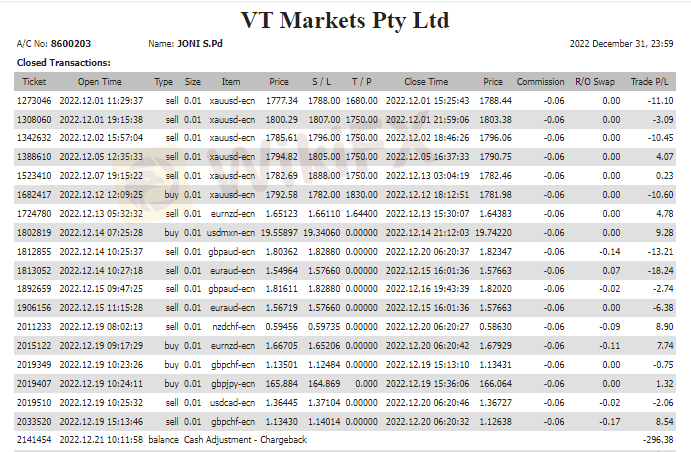Screen dimensions: 691x452
Task: Click open price 19.55897
Action: click(279, 232)
